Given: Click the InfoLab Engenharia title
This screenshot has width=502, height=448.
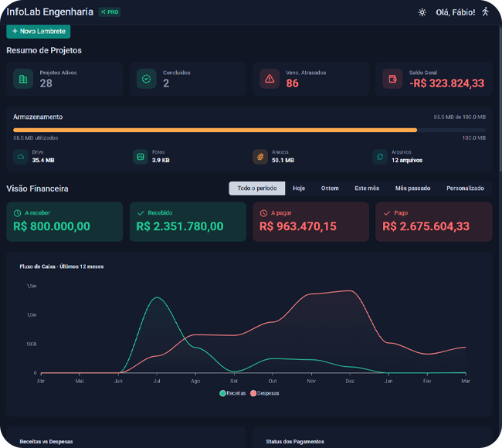Looking at the screenshot, I should coord(50,12).
